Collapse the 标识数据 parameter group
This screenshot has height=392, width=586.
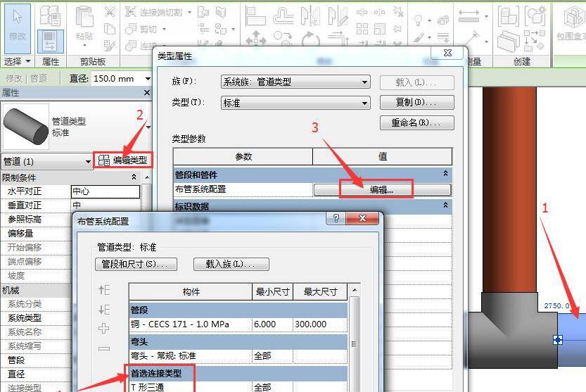pyautogui.click(x=445, y=206)
